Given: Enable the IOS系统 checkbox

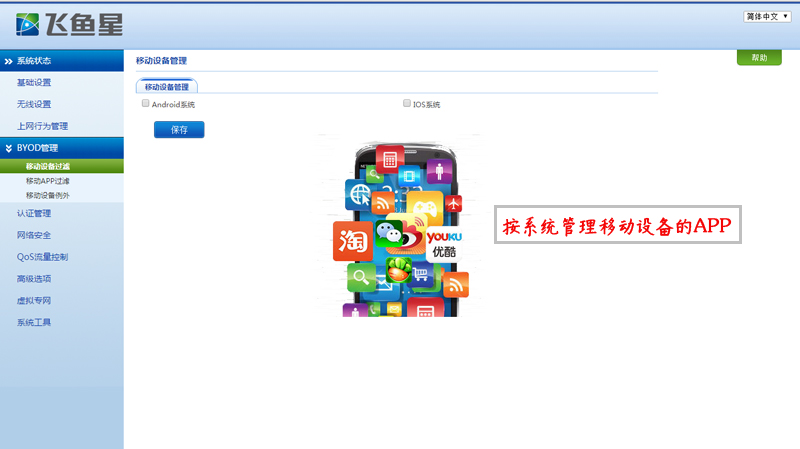Looking at the screenshot, I should pyautogui.click(x=407, y=104).
